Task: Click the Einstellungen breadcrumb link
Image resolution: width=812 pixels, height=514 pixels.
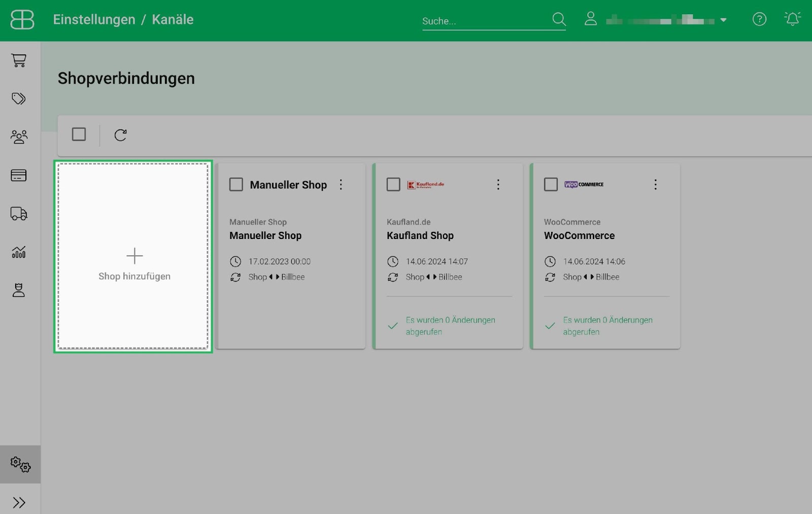Action: click(x=94, y=19)
